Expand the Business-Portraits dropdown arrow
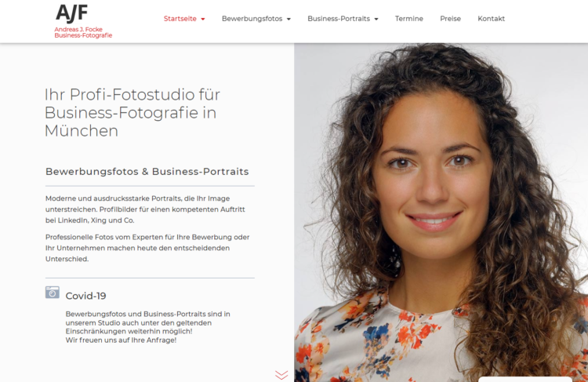This screenshot has width=588, height=382. click(376, 19)
